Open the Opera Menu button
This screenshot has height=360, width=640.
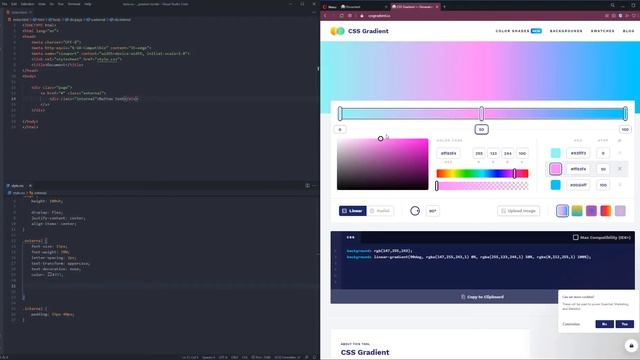tap(330, 7)
